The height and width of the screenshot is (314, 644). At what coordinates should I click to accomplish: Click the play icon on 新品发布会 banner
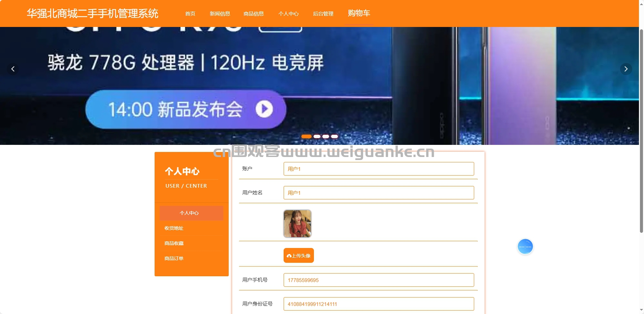(264, 109)
